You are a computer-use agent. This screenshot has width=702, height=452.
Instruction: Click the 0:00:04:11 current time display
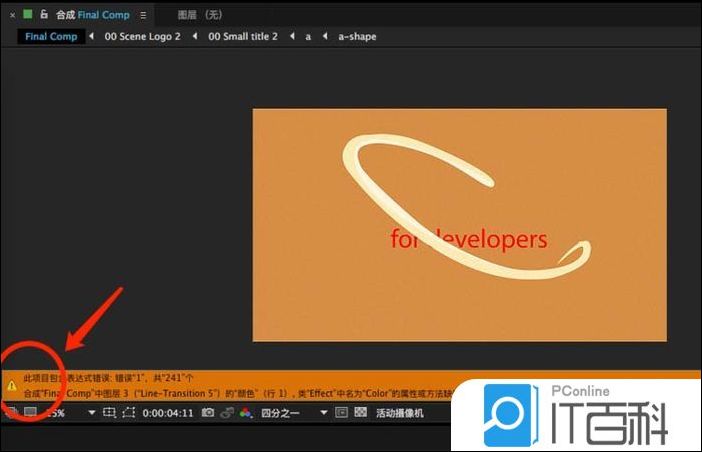coord(167,412)
